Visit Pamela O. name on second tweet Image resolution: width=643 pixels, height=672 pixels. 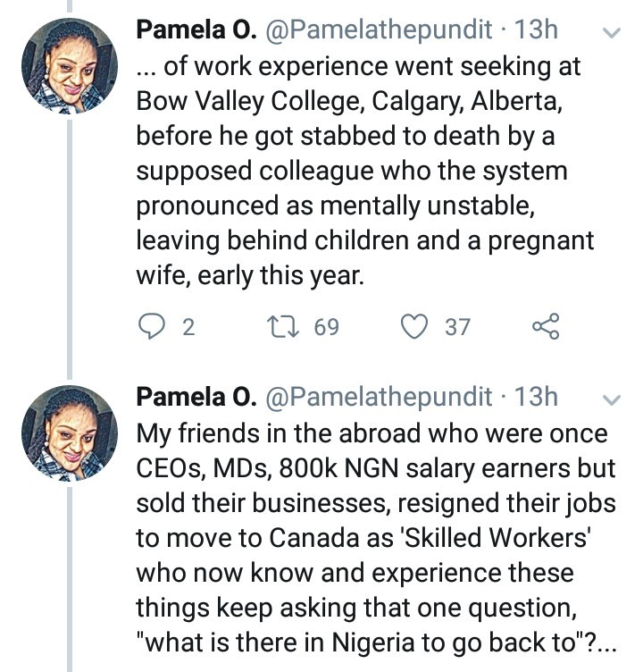tap(196, 397)
